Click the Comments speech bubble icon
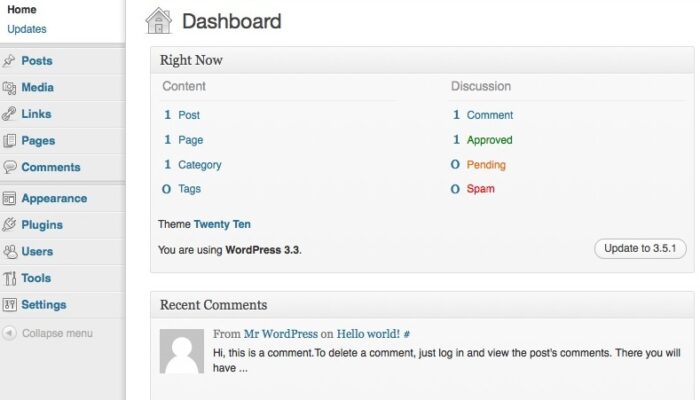Screen dimensions: 700x400 coord(9,167)
